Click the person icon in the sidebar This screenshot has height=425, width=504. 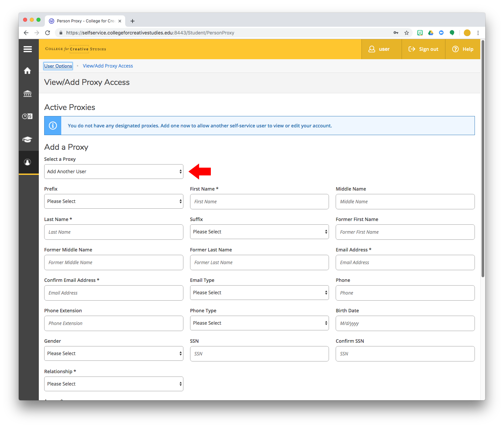(x=27, y=163)
